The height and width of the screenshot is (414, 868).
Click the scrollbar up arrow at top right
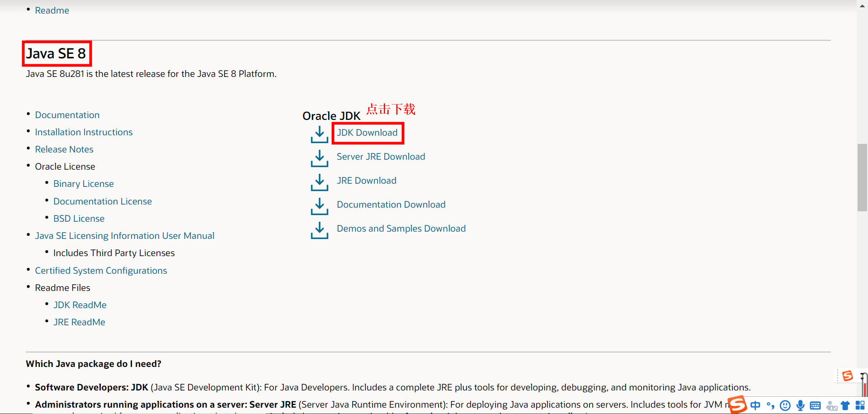coord(862,5)
